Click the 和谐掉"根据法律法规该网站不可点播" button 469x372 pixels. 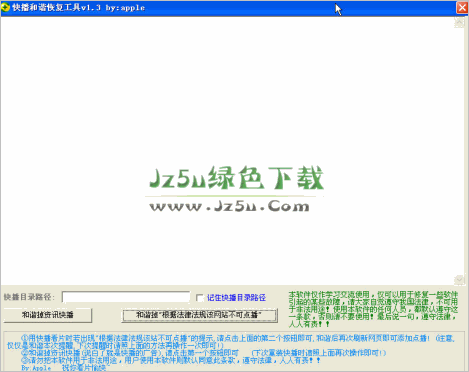point(199,315)
